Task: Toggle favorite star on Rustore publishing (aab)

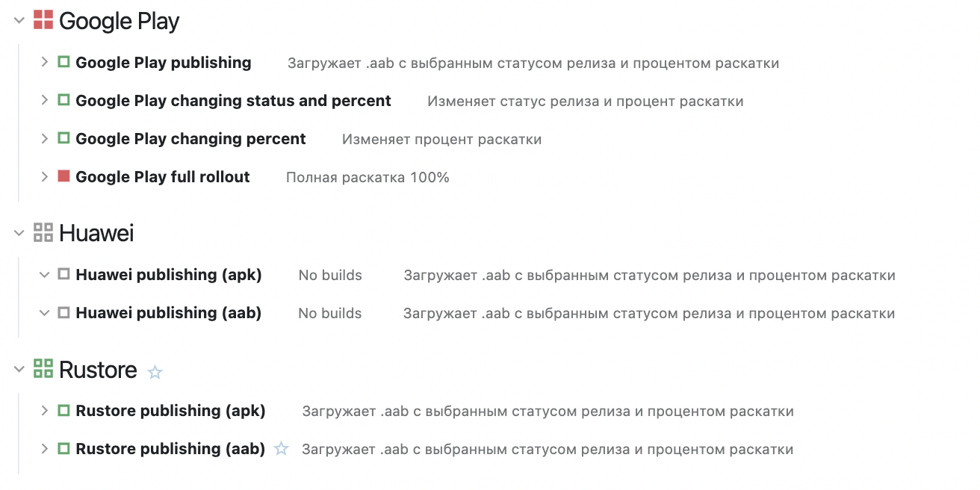Action: [281, 449]
